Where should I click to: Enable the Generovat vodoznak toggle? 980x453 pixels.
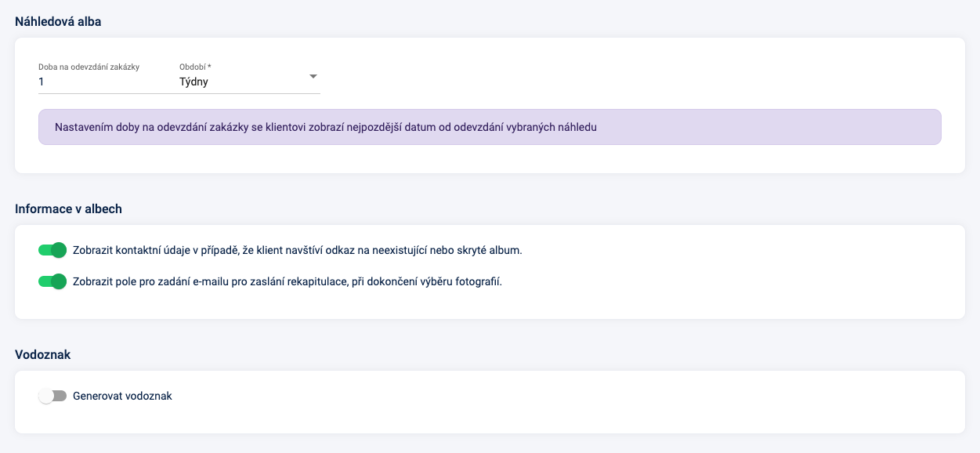52,396
